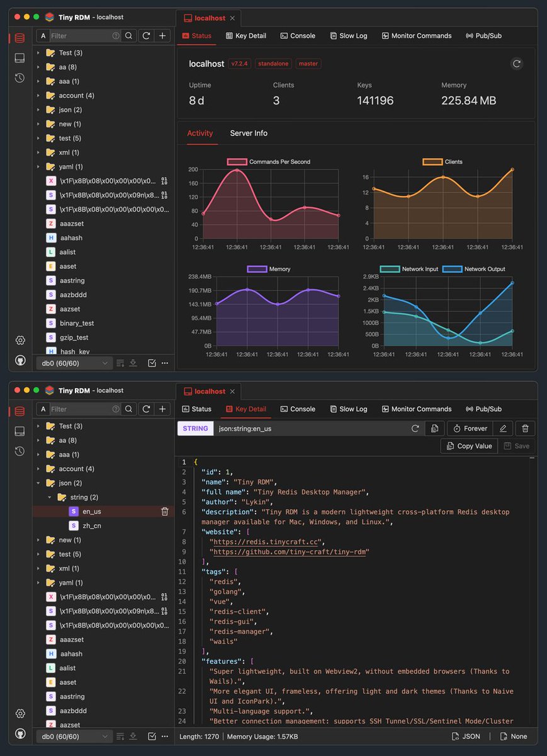Toggle checkbox selection mode in the bottom window footer
The image size is (547, 756).
tap(152, 736)
